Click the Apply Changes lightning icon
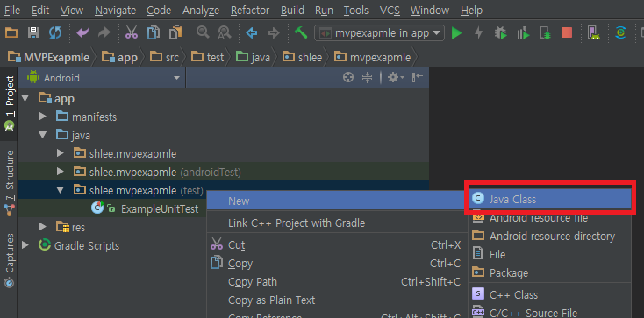Image resolution: width=644 pixels, height=318 pixels. click(x=478, y=32)
